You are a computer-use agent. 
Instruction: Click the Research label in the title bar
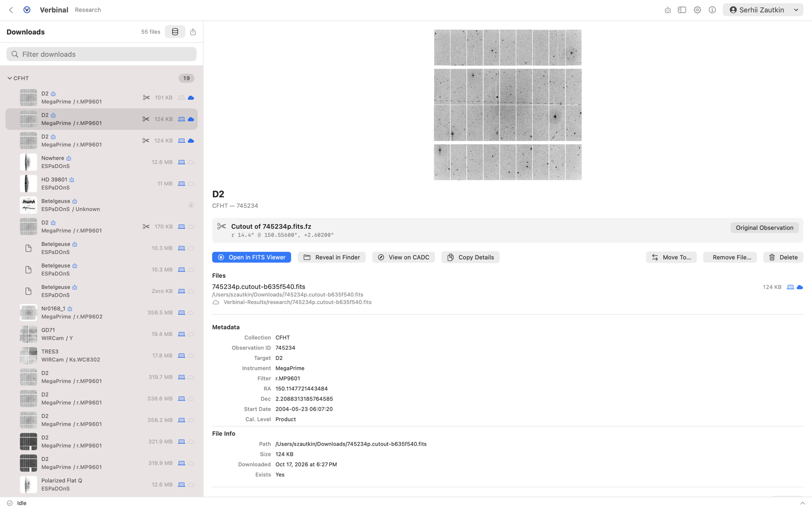click(88, 10)
